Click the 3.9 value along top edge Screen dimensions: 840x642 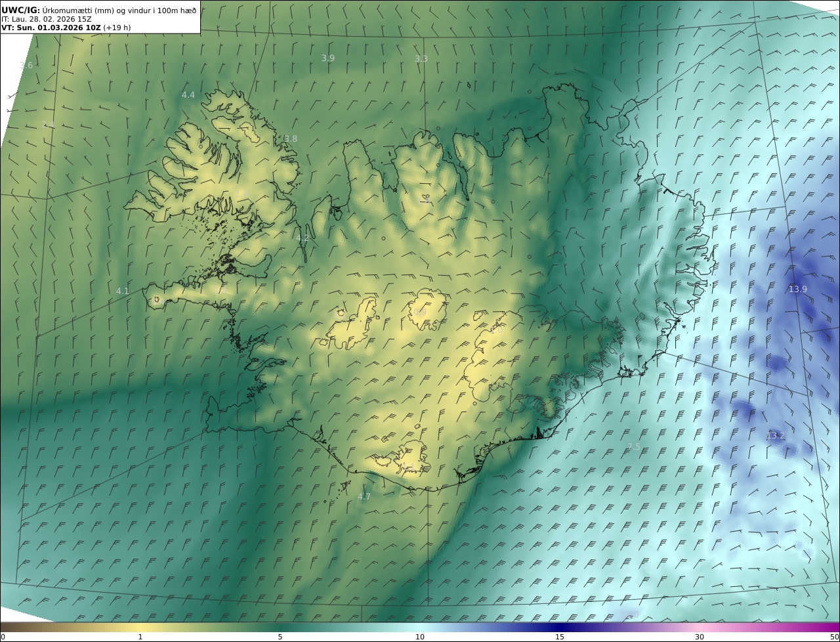pyautogui.click(x=328, y=58)
